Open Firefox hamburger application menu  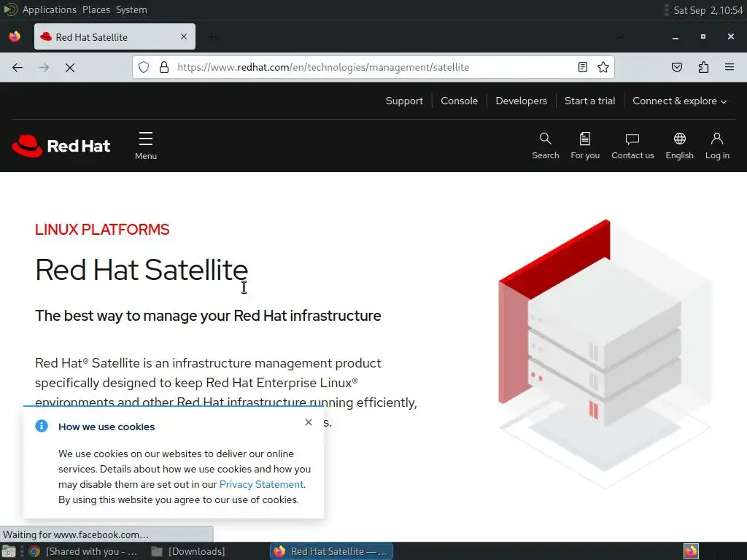(729, 67)
